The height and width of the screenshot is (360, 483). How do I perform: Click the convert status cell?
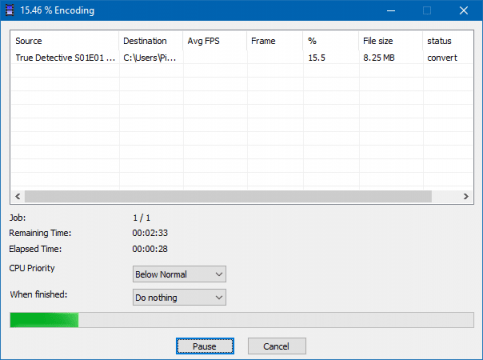[x=442, y=58]
